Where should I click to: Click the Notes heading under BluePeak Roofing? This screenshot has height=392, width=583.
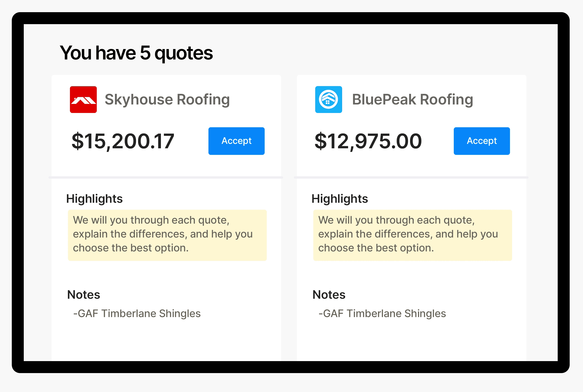click(329, 295)
